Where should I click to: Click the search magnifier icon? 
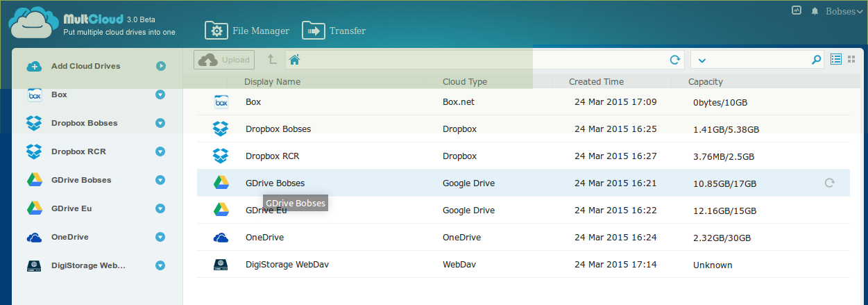pos(816,60)
